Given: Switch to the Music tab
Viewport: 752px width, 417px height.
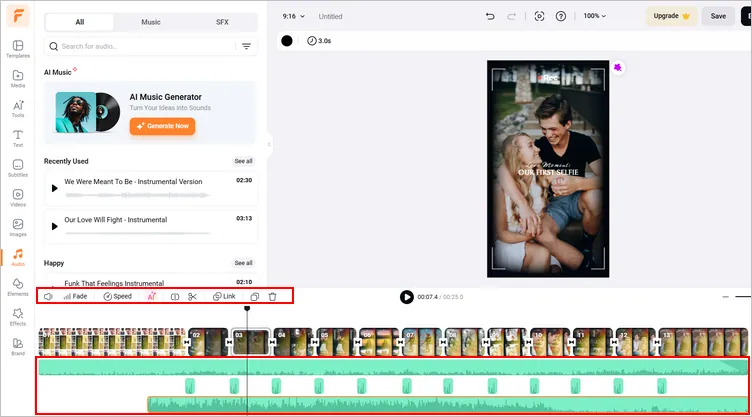Looking at the screenshot, I should click(151, 22).
